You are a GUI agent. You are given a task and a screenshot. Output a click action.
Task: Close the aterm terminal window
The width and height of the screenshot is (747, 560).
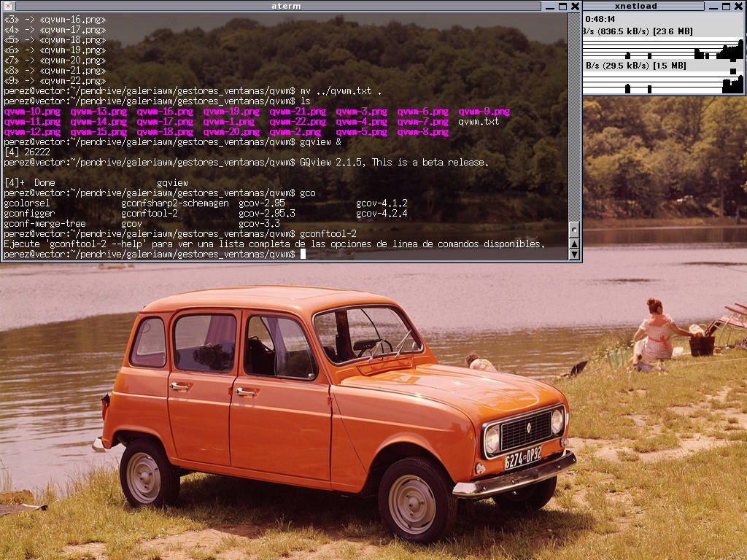tap(575, 6)
